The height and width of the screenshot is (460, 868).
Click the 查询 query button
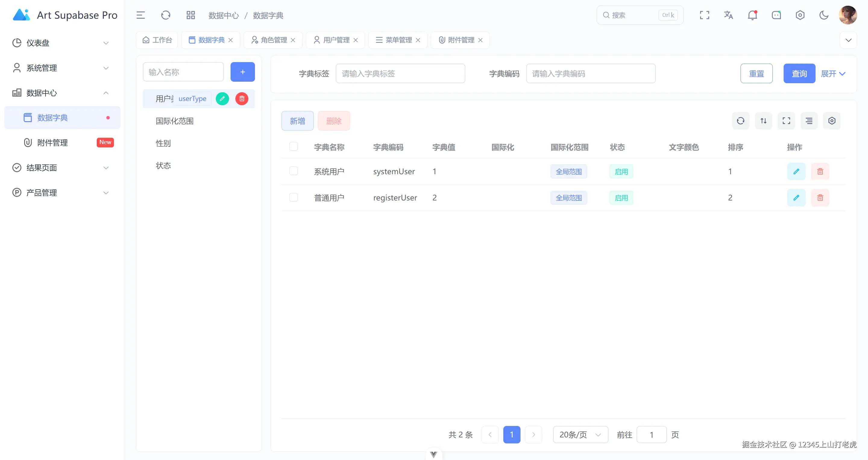799,74
